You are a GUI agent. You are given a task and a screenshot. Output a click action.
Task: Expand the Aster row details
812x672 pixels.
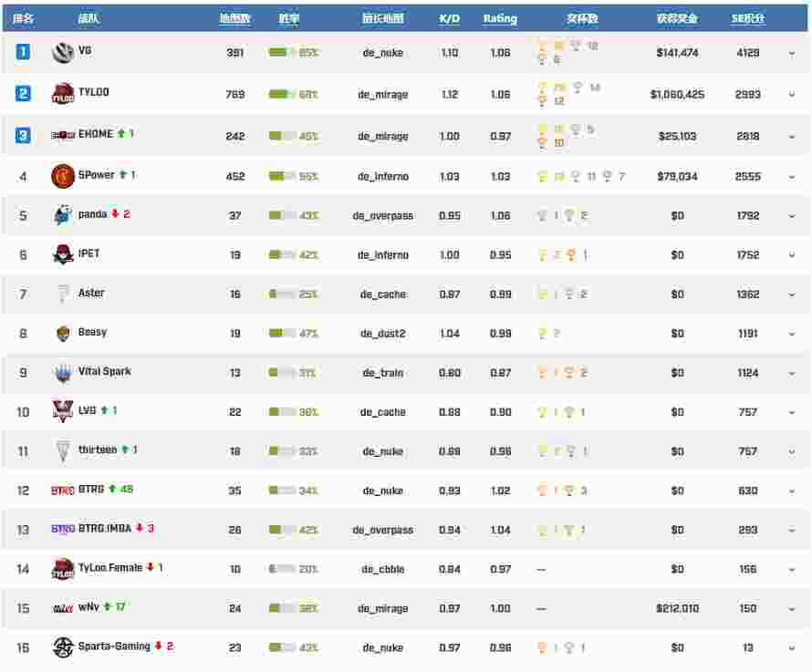[791, 295]
